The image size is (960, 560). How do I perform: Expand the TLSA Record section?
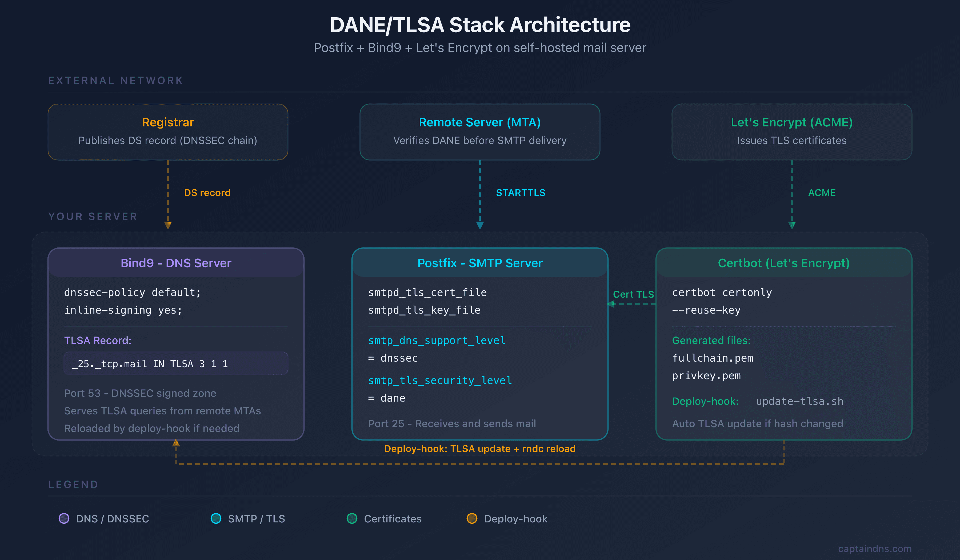click(98, 340)
